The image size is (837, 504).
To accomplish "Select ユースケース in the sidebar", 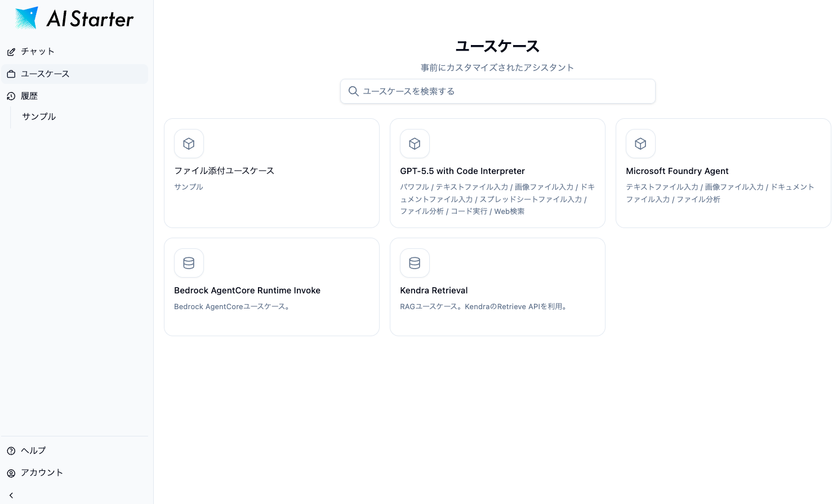I will [74, 74].
